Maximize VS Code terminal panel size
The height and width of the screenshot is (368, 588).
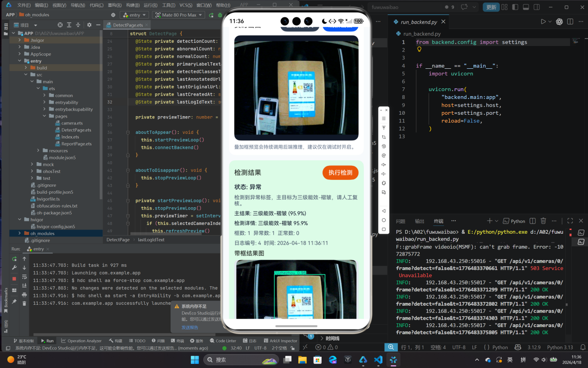(x=570, y=221)
